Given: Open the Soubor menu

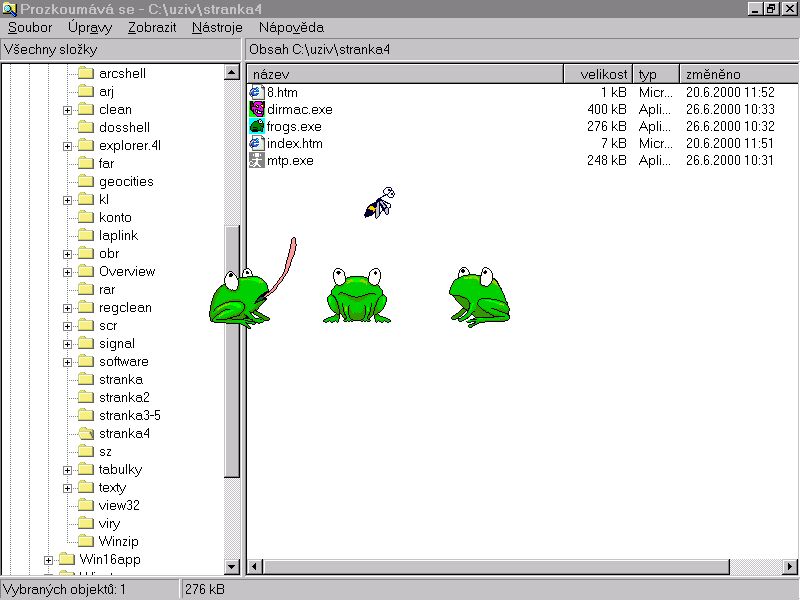Looking at the screenshot, I should click(x=29, y=28).
